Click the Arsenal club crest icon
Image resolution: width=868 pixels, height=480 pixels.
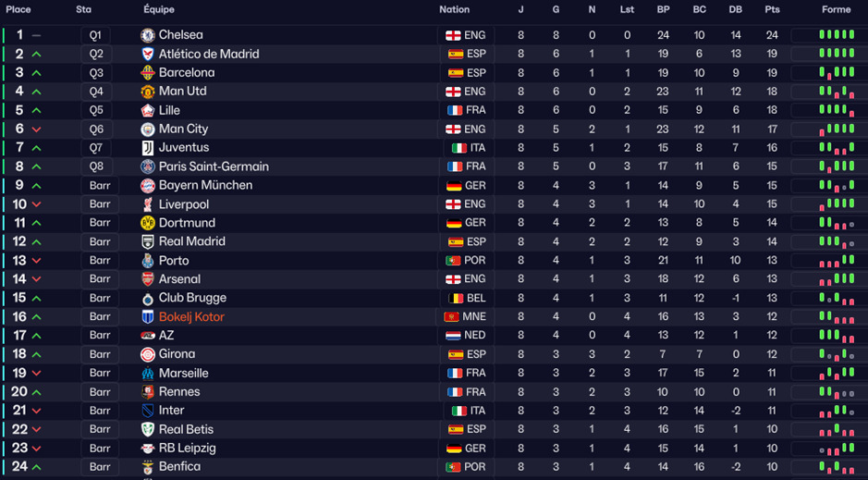148,279
